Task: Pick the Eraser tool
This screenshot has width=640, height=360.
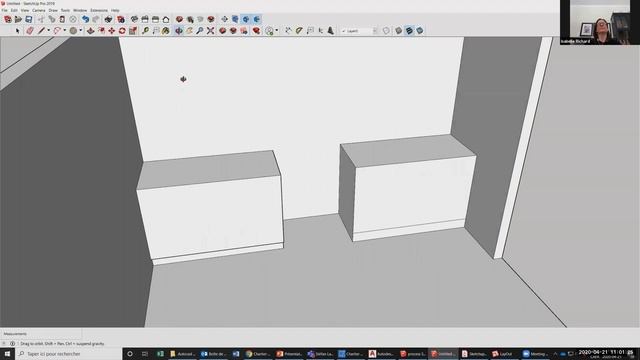Action: click(x=30, y=31)
